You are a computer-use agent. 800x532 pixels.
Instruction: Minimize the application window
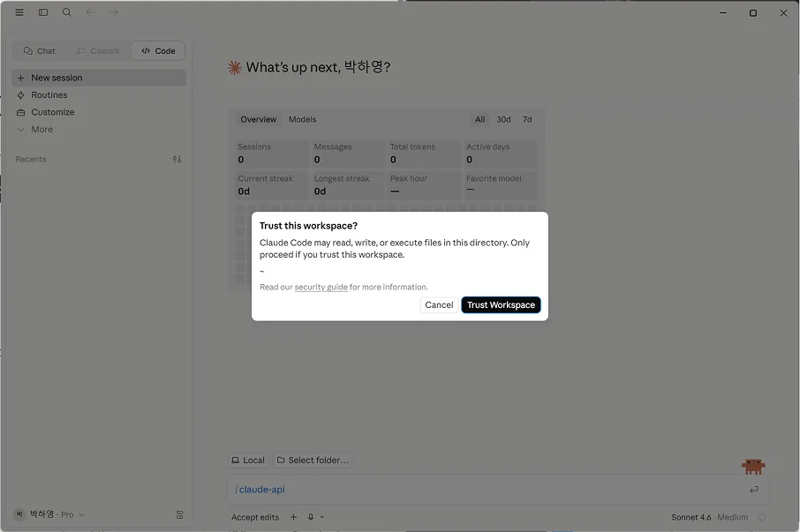723,12
